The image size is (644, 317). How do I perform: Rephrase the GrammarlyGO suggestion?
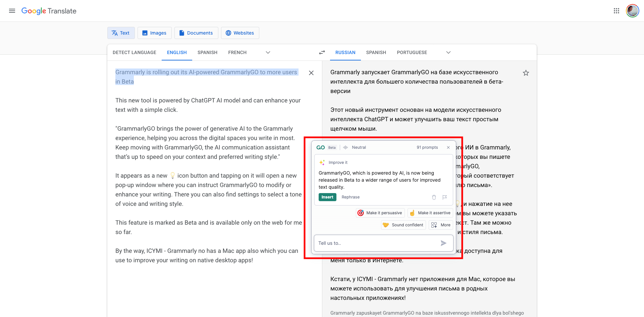pyautogui.click(x=351, y=197)
